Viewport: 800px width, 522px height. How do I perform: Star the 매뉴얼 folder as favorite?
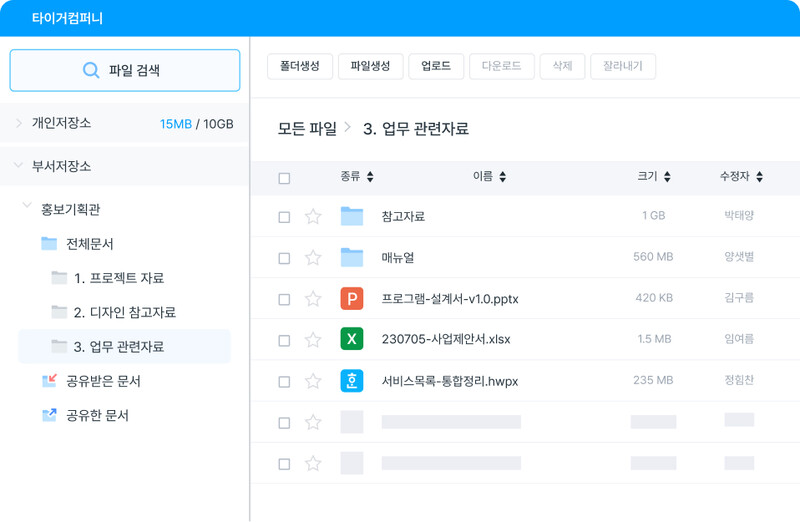(x=313, y=257)
